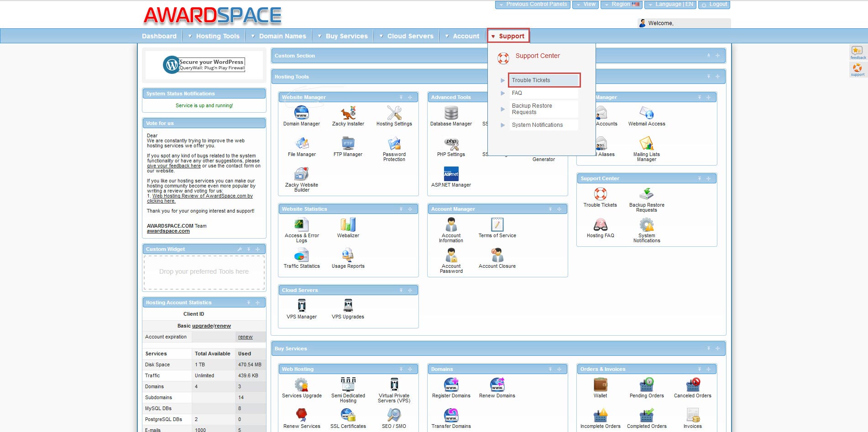Launch the Zacky Installer tool
Screen dimensions: 868x432
348,113
